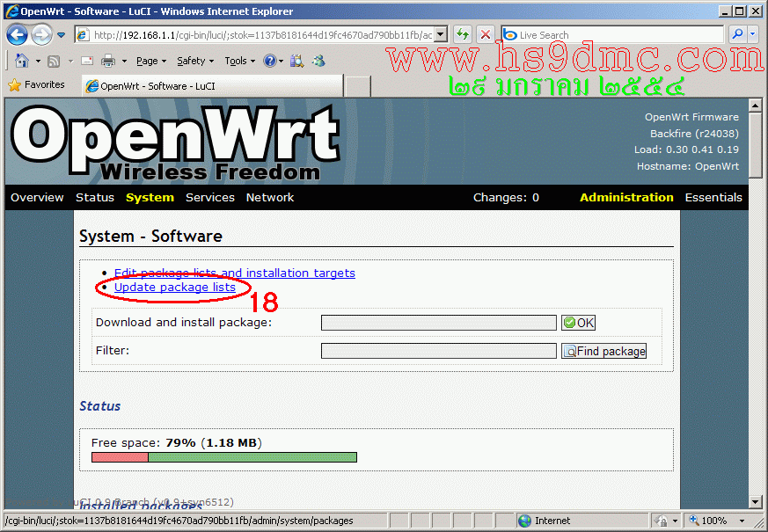Open the Tools menu
This screenshot has height=532, width=768.
pos(240,61)
